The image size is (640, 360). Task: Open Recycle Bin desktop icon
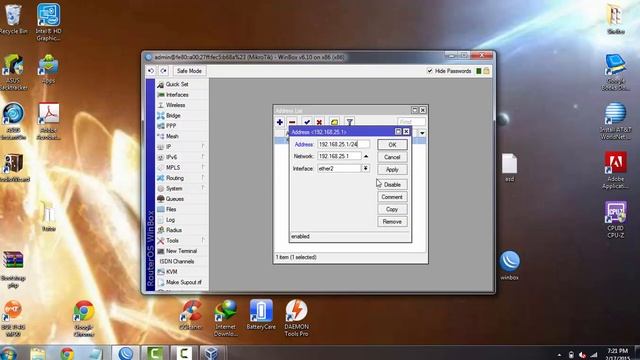tap(13, 19)
